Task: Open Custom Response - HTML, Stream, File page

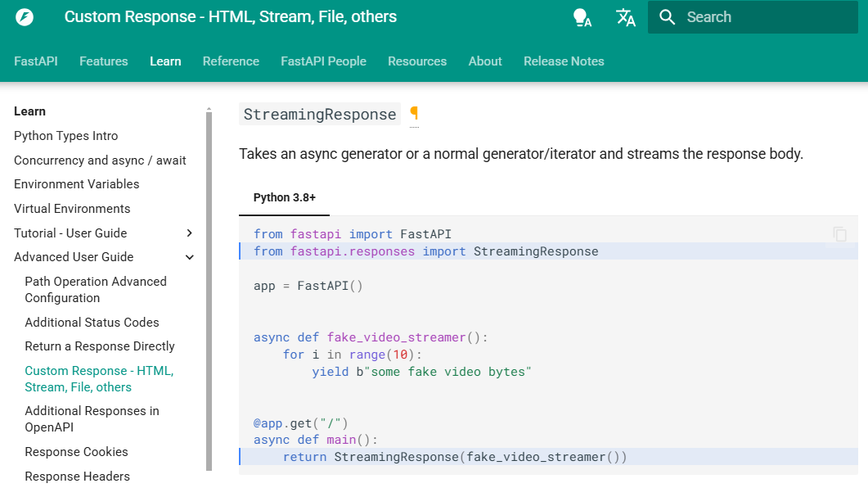Action: [x=99, y=379]
